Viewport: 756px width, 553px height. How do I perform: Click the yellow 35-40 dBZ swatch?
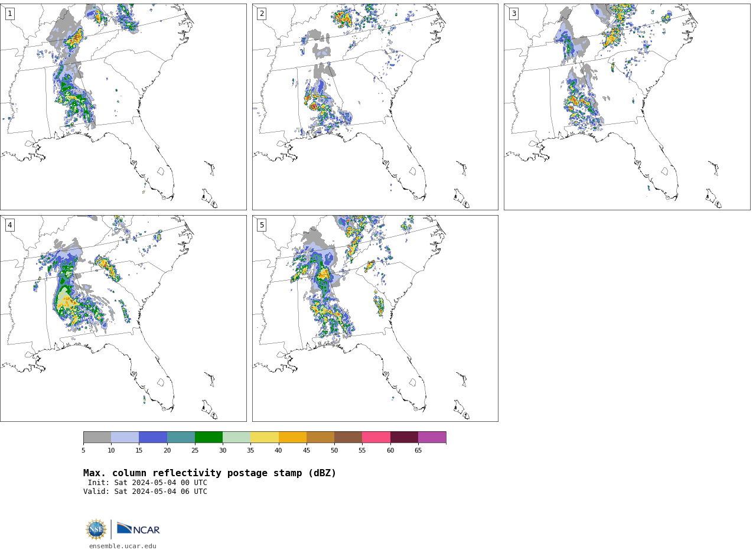coord(265,437)
